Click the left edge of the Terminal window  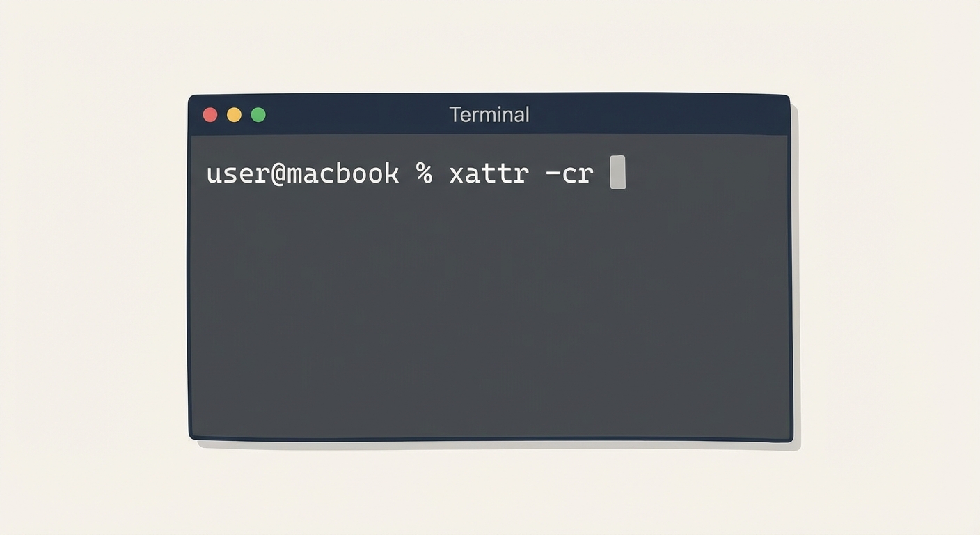click(x=190, y=279)
